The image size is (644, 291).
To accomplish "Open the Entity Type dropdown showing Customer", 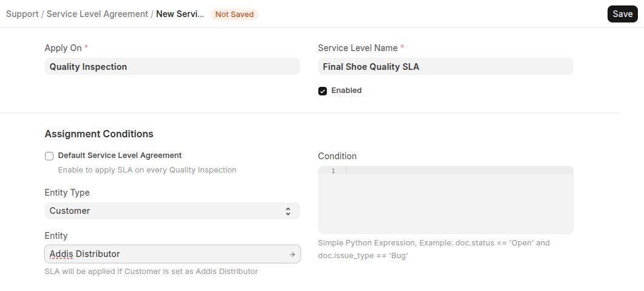I will (x=164, y=211).
